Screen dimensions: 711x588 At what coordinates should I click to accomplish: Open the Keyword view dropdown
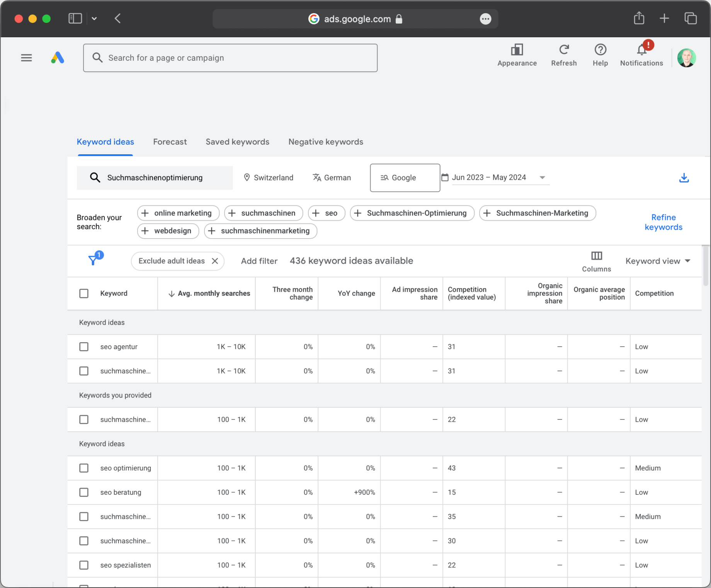pos(657,261)
